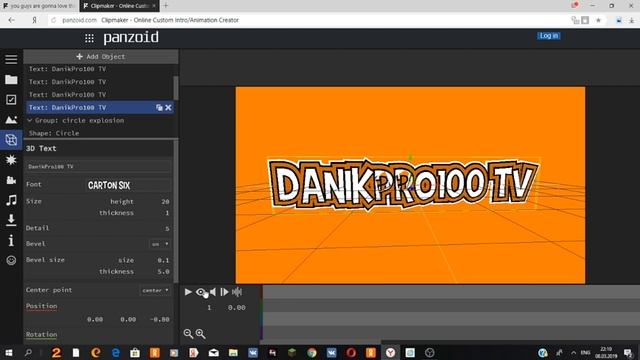Click the properties panel scrollbar
640x360 pixels.
pos(176,211)
